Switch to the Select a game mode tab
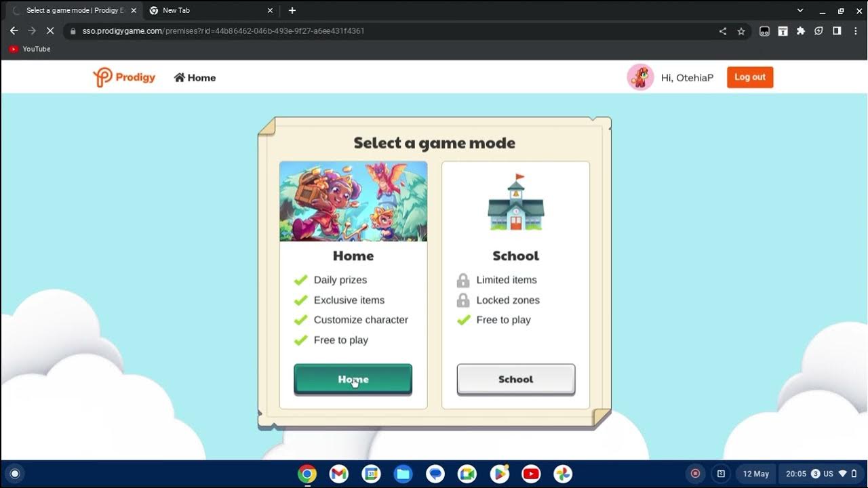 [x=75, y=11]
